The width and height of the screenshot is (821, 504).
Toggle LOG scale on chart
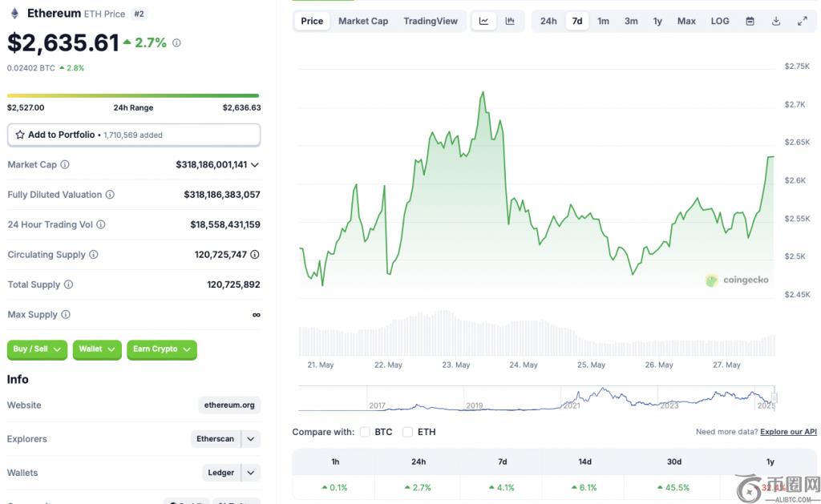pos(720,21)
